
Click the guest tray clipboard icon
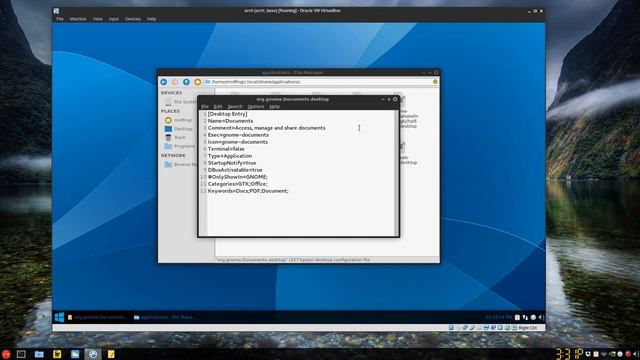pyautogui.click(x=517, y=317)
